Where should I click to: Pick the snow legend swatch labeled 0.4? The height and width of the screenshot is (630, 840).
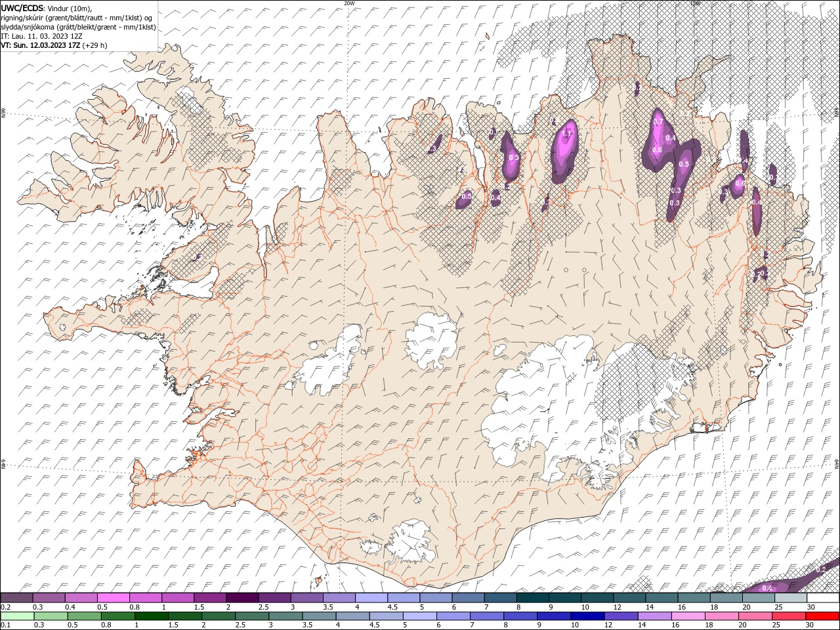click(81, 598)
